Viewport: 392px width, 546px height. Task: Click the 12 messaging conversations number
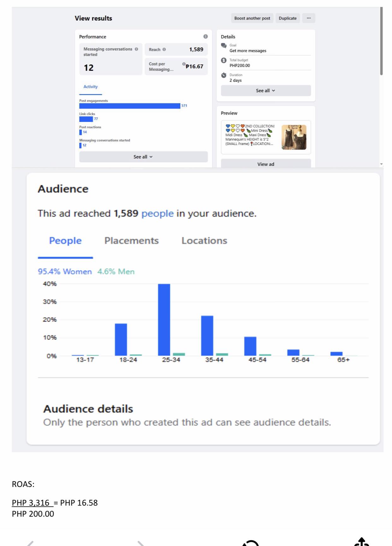[x=89, y=68]
